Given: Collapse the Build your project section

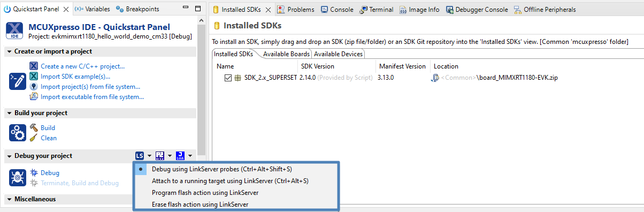Looking at the screenshot, I should (x=10, y=113).
